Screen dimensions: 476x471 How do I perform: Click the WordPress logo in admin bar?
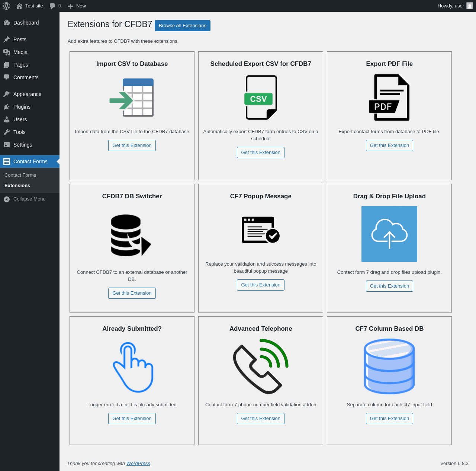pos(6,6)
